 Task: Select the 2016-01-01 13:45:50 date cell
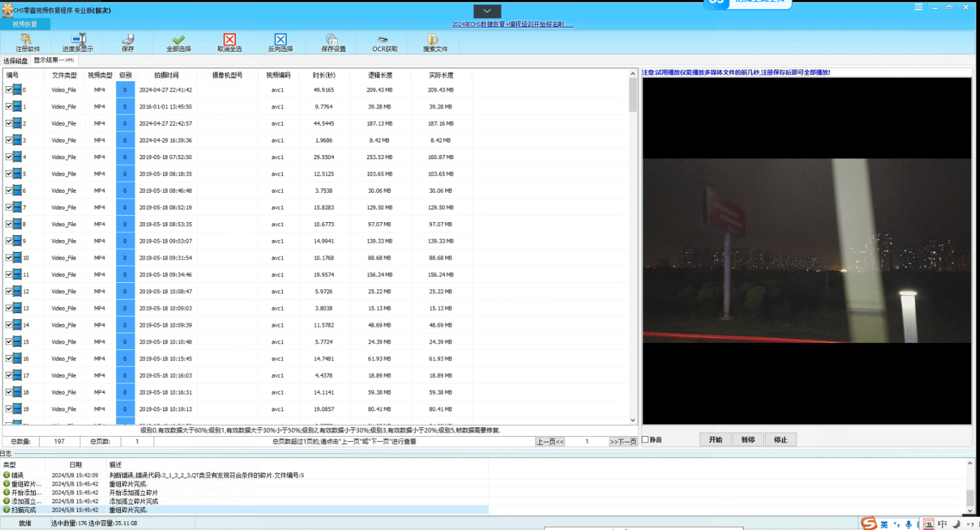[x=165, y=107]
